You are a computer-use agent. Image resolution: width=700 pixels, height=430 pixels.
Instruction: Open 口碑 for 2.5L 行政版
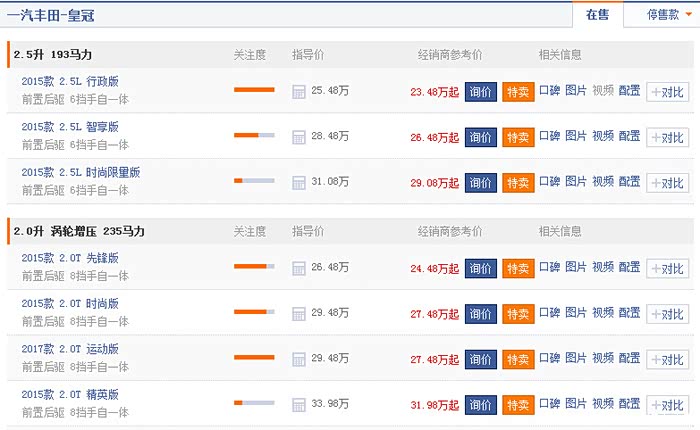pyautogui.click(x=550, y=91)
